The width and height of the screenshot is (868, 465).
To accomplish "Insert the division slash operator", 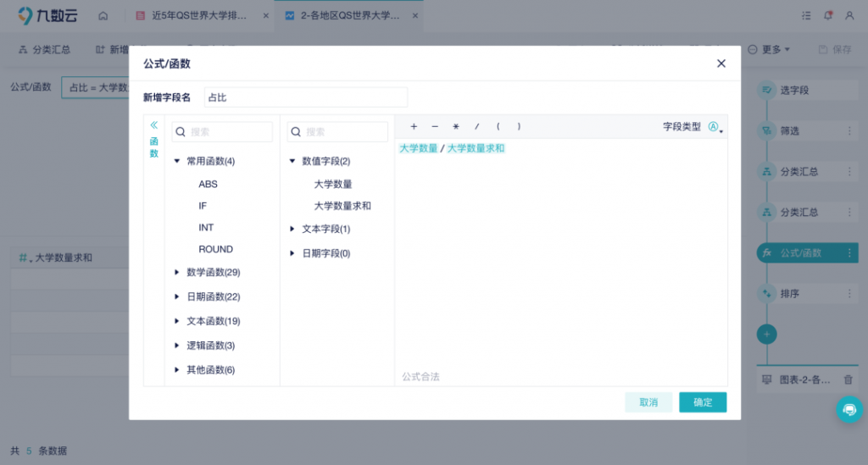I will pos(477,127).
